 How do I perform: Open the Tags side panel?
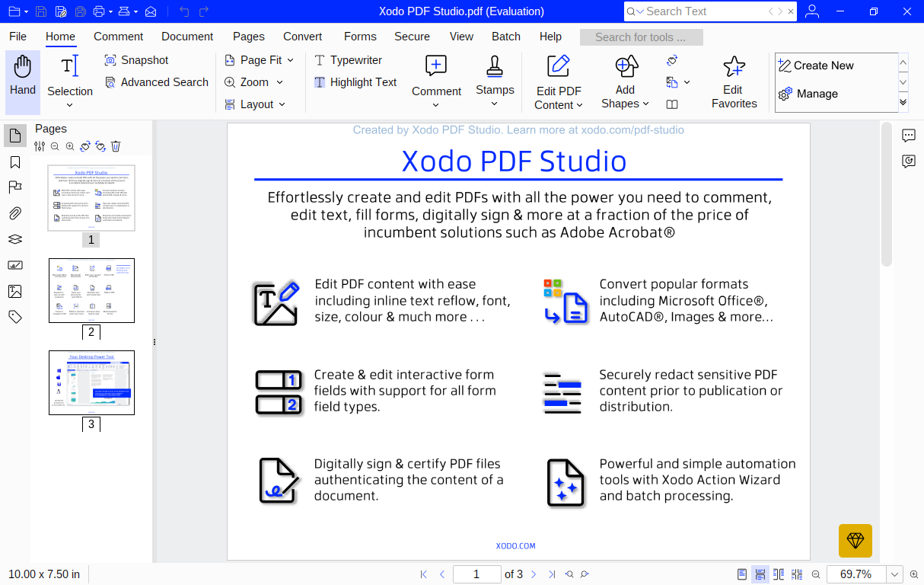point(15,317)
